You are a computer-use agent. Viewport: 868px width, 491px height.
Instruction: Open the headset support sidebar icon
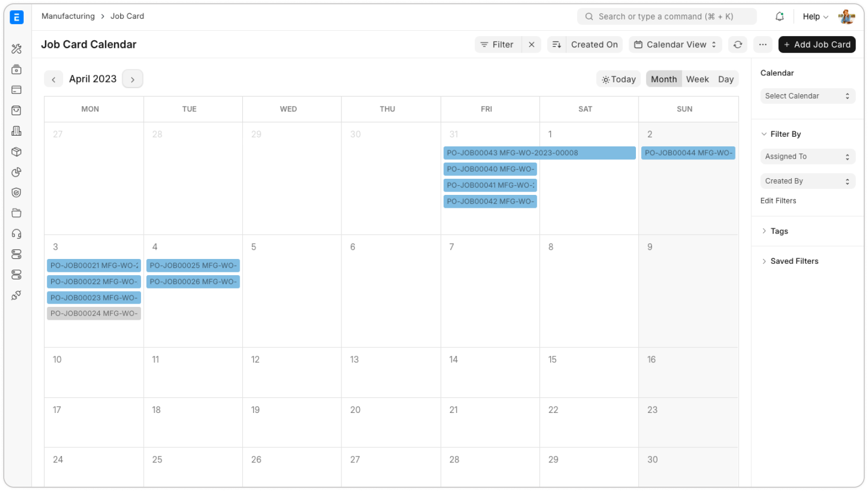coord(17,234)
